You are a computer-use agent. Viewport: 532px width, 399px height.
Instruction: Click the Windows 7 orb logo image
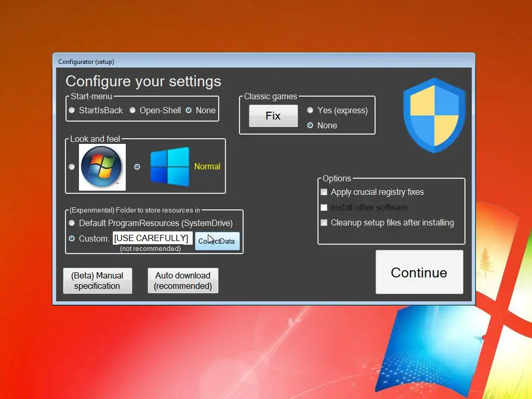click(102, 167)
